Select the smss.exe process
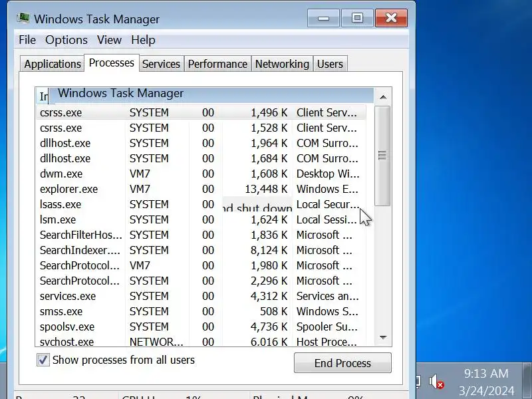 [201, 311]
